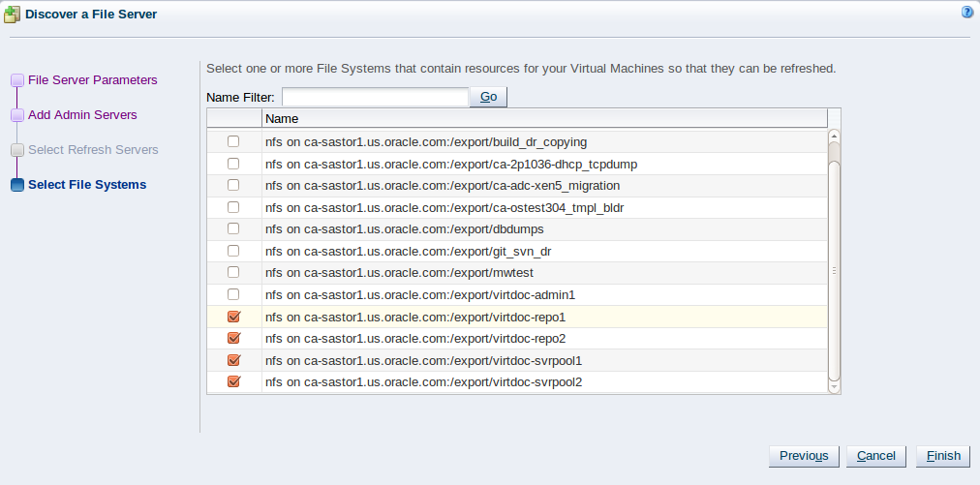Click the Select Refresh Servers step icon
This screenshot has height=485, width=980.
17,150
